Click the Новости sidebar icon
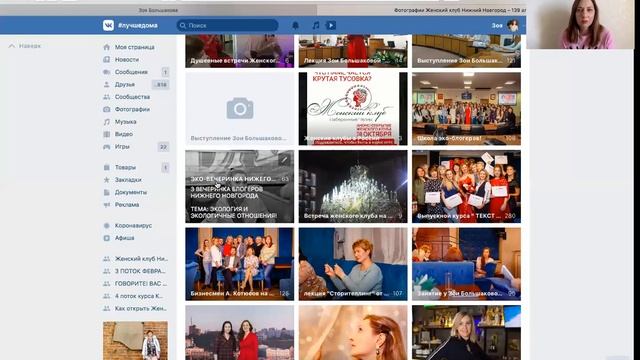 coord(107,60)
